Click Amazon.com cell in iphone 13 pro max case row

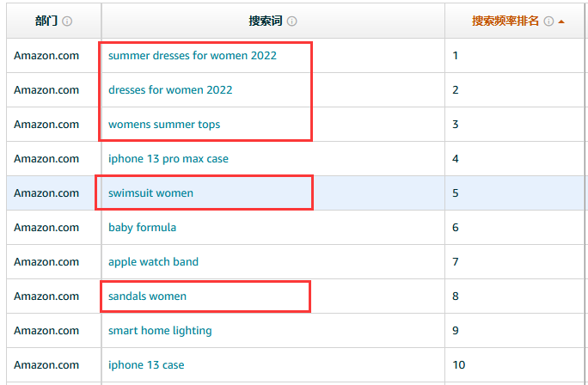point(53,159)
